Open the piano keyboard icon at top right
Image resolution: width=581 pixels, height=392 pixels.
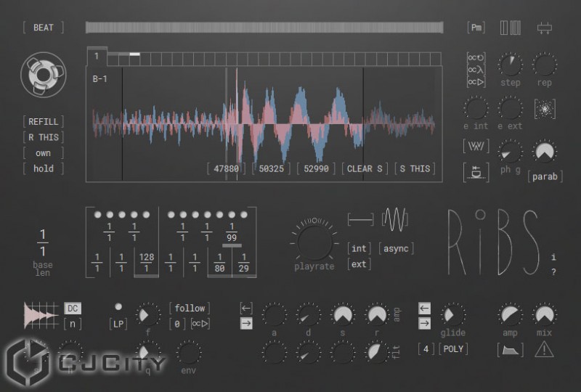tap(511, 28)
